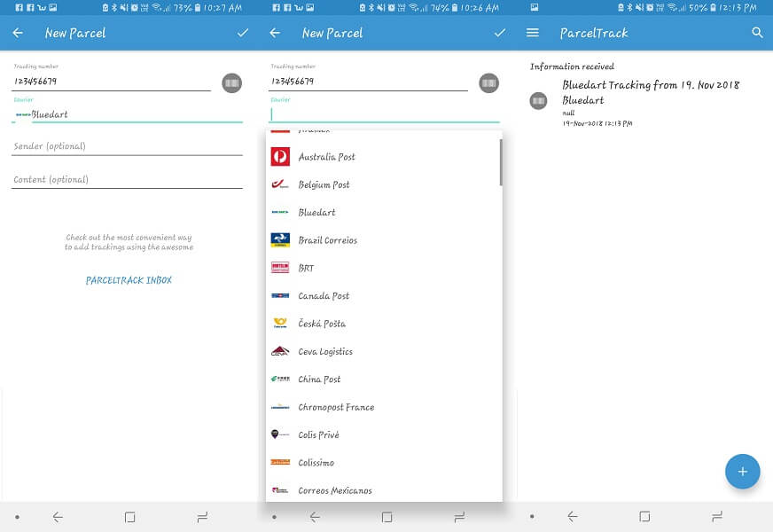Click the courier field showing Bluedart
The image size is (773, 532).
(127, 114)
